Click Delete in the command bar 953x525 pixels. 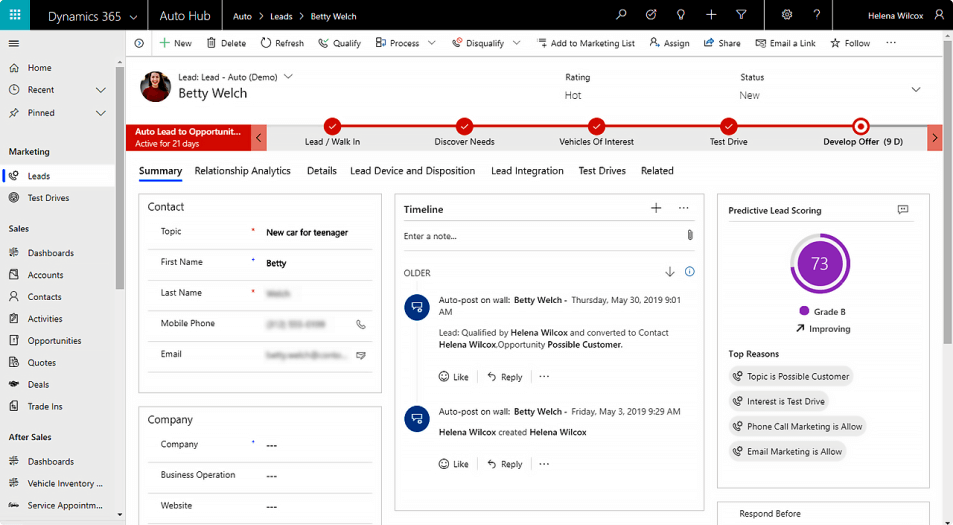(x=226, y=43)
